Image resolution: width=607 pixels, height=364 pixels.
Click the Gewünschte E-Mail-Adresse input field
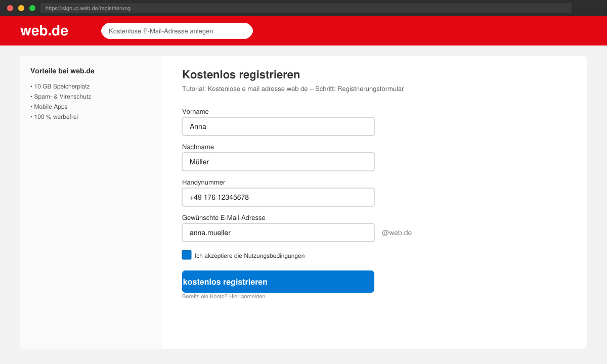pyautogui.click(x=278, y=233)
